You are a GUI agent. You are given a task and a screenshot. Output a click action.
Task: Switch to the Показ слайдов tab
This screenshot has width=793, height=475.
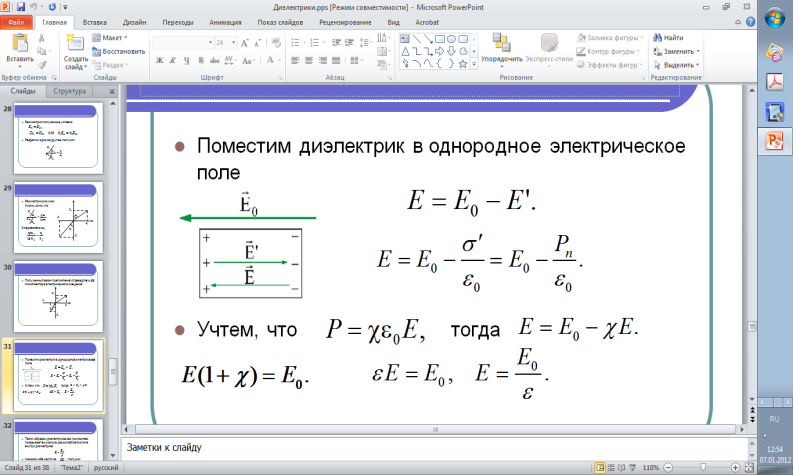(280, 22)
